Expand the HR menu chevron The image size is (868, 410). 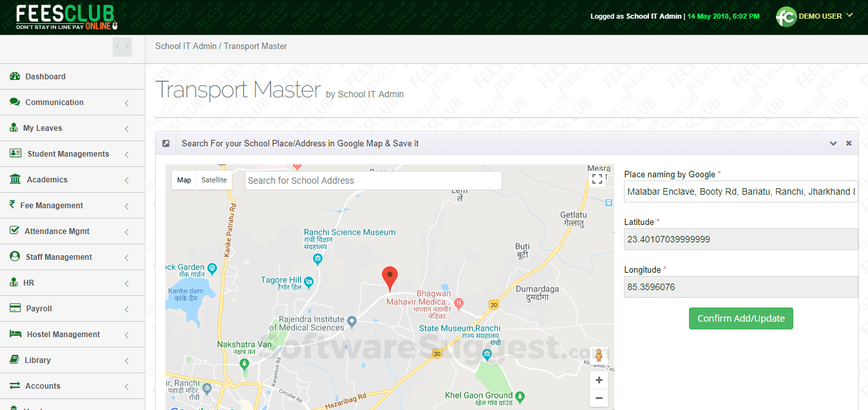pyautogui.click(x=126, y=283)
